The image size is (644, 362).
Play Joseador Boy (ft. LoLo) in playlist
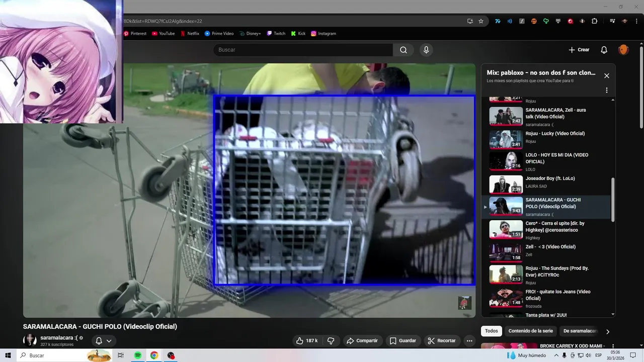point(548,184)
